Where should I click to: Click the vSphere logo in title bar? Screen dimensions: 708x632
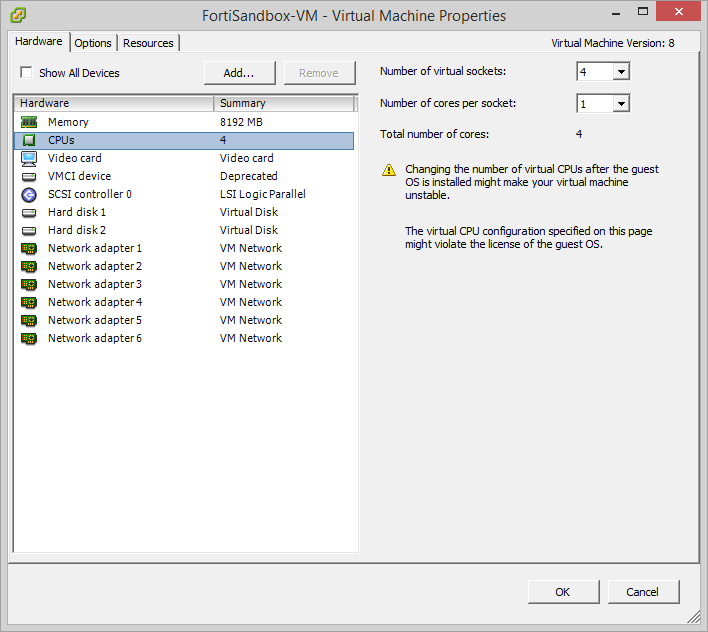pos(19,15)
